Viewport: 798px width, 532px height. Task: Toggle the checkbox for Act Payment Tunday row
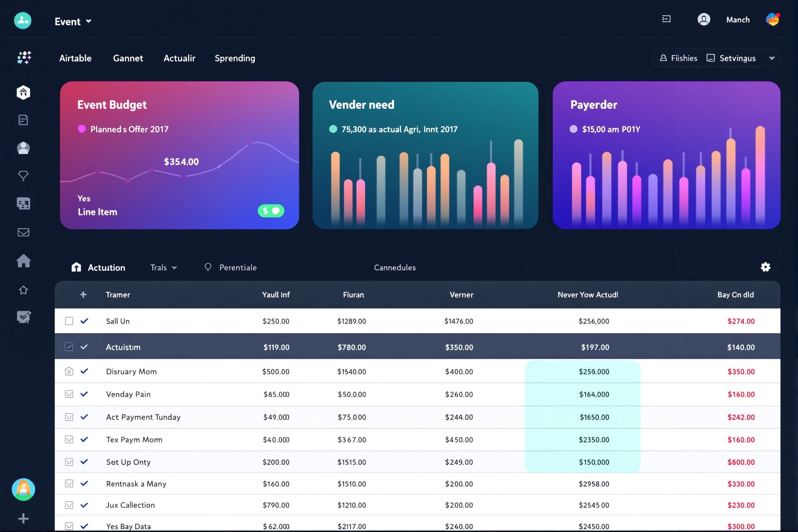pyautogui.click(x=69, y=417)
